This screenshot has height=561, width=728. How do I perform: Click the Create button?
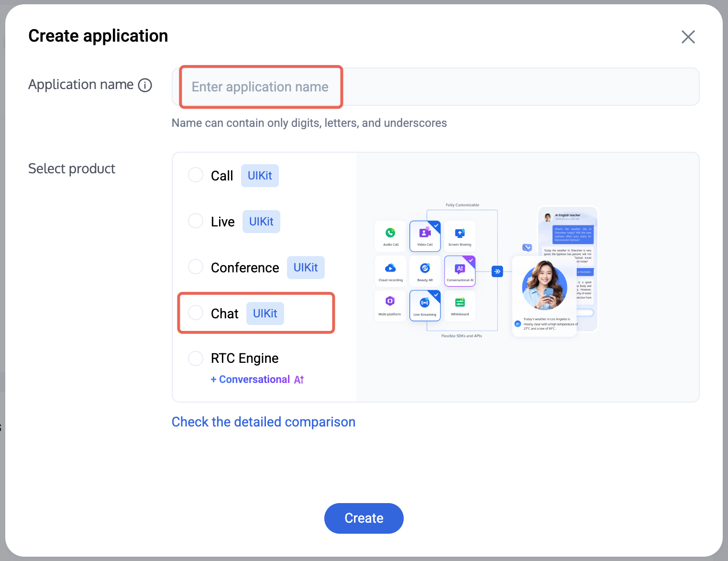364,518
